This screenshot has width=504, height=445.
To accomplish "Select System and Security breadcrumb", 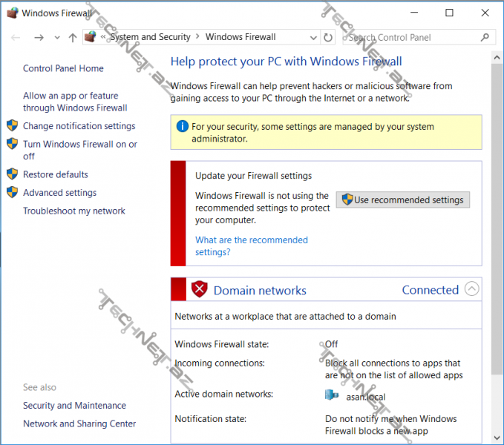I will (x=150, y=37).
